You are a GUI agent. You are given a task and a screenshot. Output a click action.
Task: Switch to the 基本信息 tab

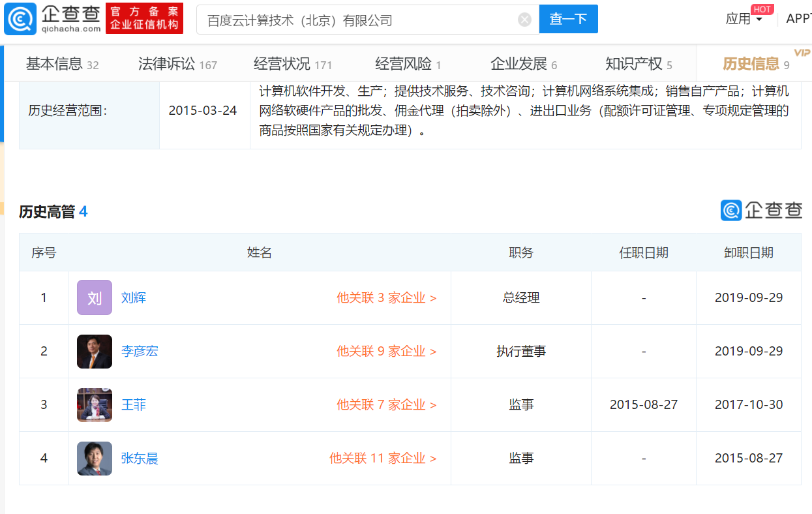pyautogui.click(x=62, y=64)
